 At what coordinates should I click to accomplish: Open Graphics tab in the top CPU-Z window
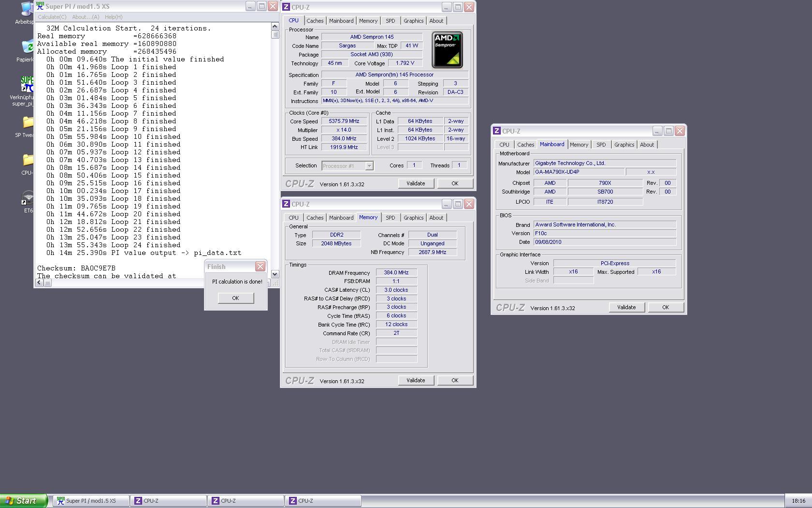(x=413, y=21)
